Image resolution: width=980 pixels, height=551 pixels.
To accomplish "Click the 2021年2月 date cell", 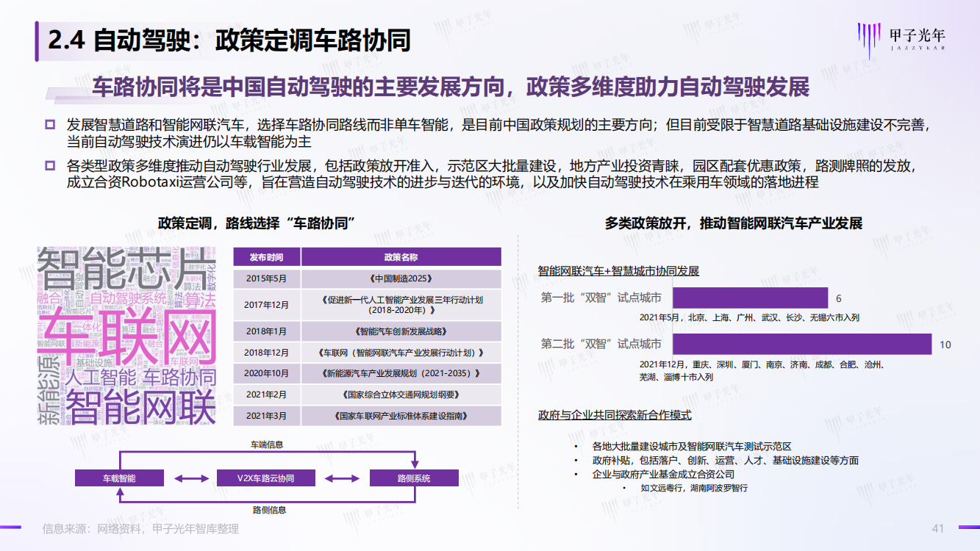I will click(x=265, y=395).
